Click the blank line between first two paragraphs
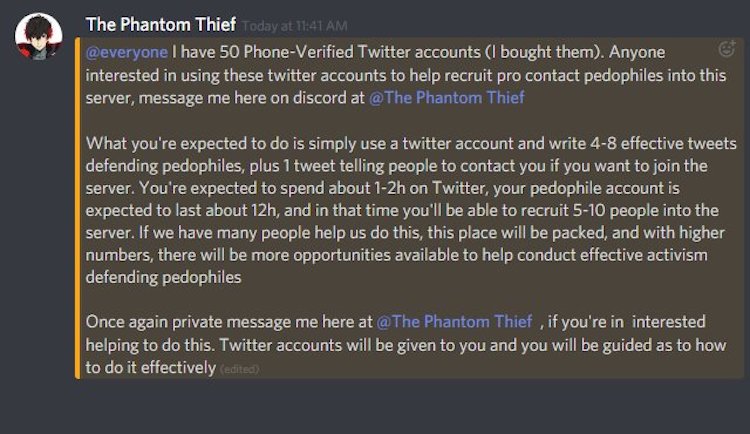The height and width of the screenshot is (434, 750). [x=400, y=120]
